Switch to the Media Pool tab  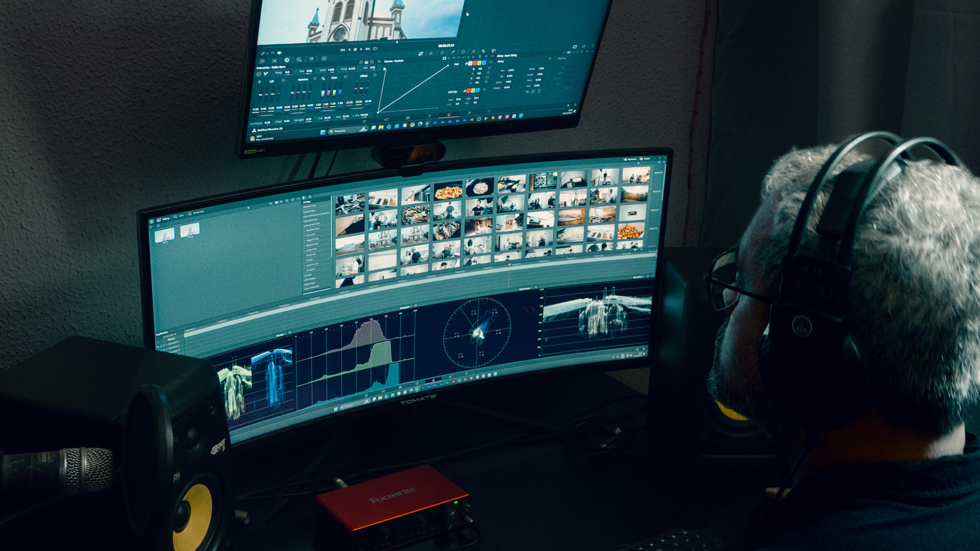click(x=197, y=212)
